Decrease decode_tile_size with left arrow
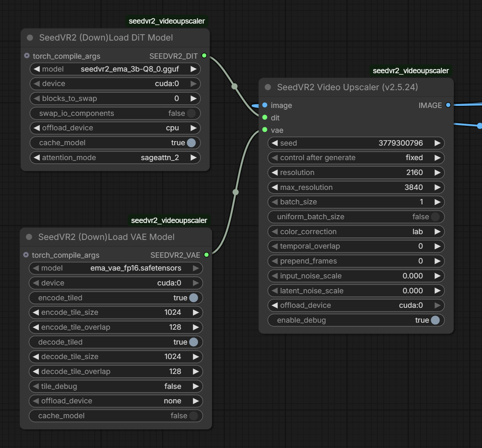This screenshot has width=482, height=448. (36, 357)
